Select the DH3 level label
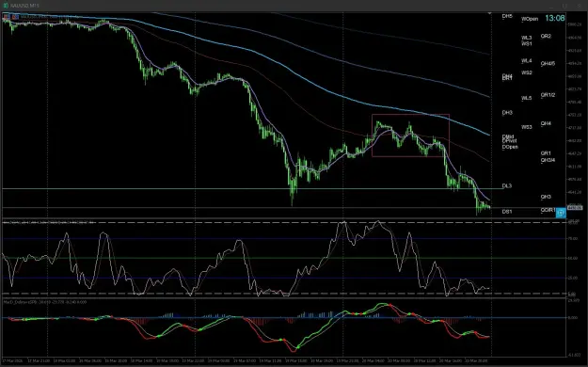This screenshot has height=367, width=588. pyautogui.click(x=507, y=113)
